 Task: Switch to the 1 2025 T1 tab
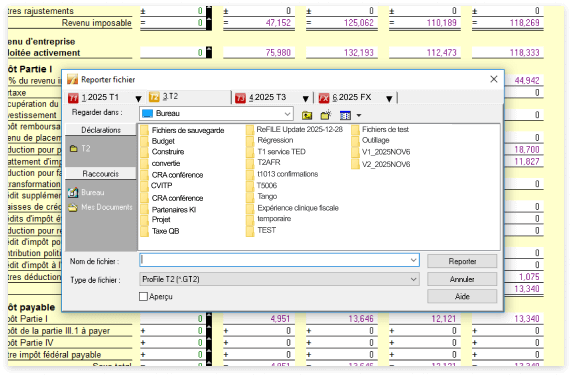pyautogui.click(x=105, y=98)
